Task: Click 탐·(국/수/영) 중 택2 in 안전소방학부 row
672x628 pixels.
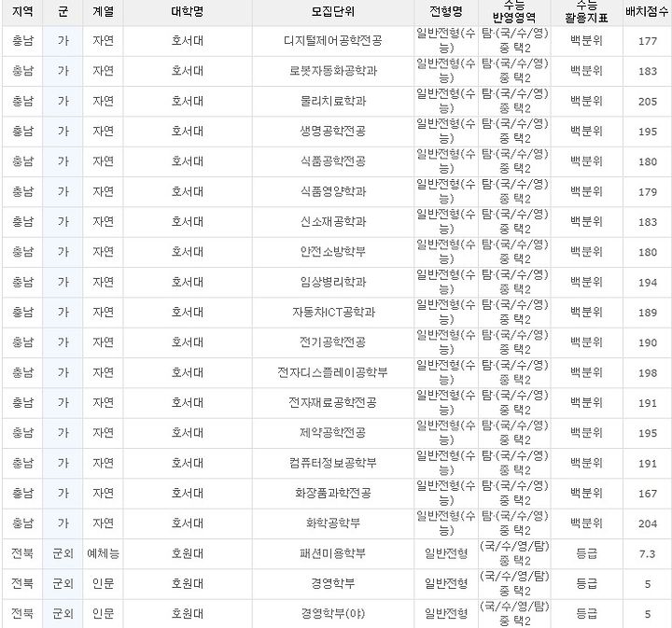Action: click(514, 252)
